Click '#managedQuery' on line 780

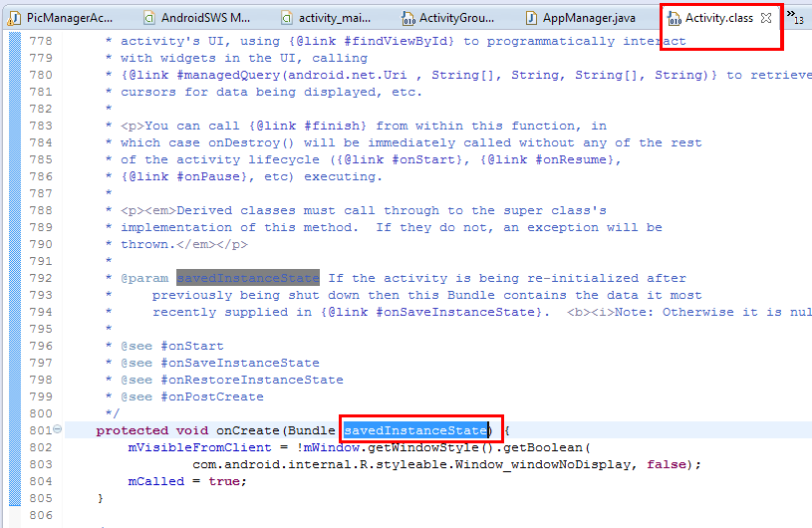(x=228, y=75)
